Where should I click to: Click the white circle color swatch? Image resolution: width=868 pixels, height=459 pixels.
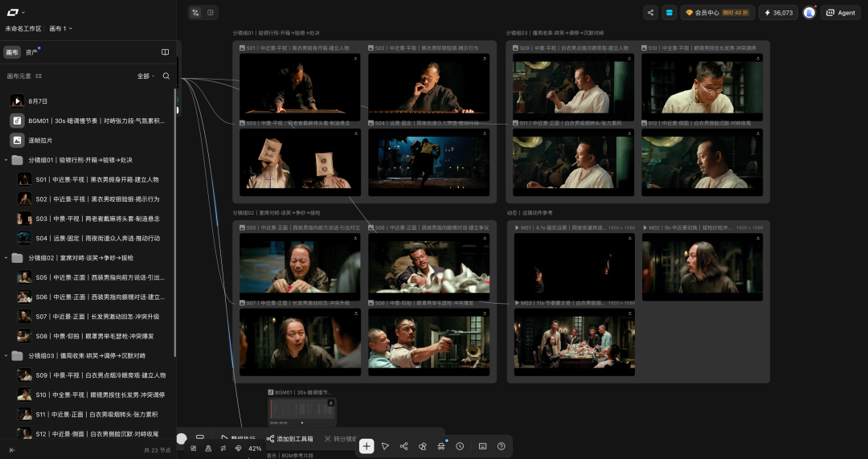coord(182,439)
